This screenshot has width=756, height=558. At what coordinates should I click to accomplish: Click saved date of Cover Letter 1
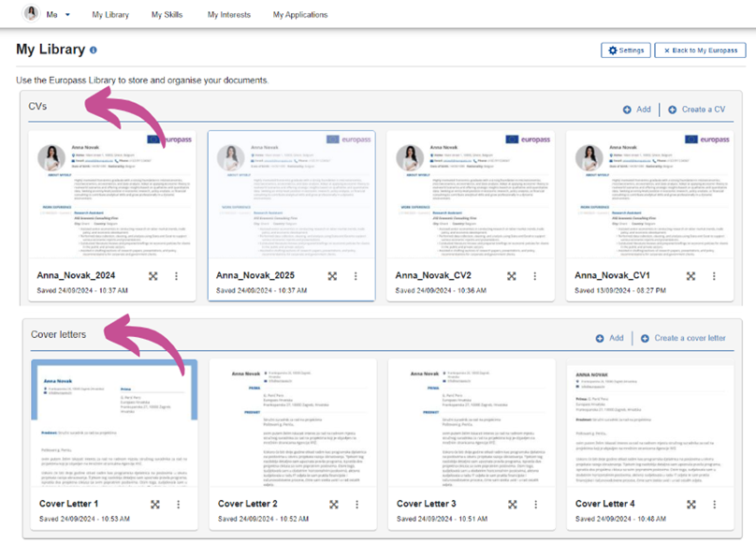tap(84, 519)
